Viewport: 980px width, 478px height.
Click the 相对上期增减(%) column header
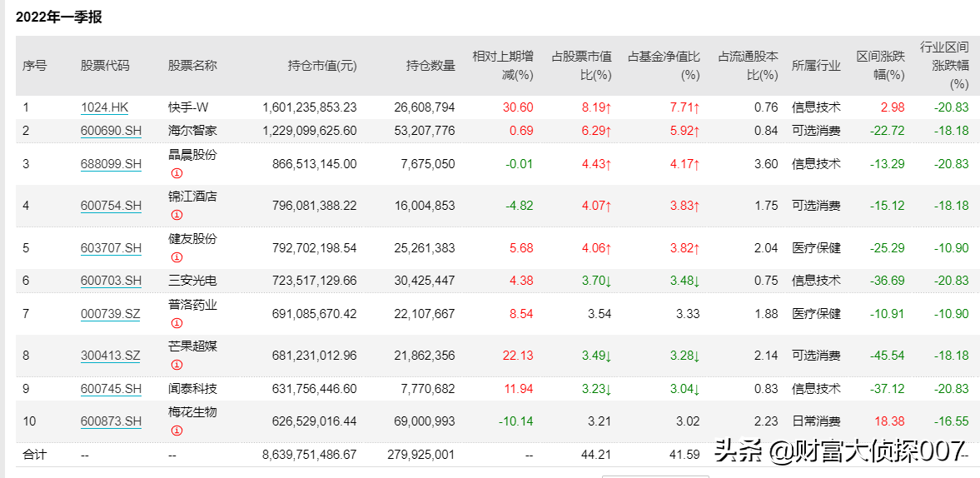click(x=503, y=66)
